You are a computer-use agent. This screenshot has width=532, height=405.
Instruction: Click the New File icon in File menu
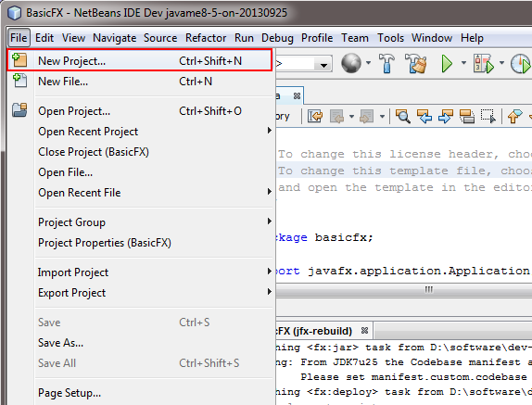[x=19, y=81]
